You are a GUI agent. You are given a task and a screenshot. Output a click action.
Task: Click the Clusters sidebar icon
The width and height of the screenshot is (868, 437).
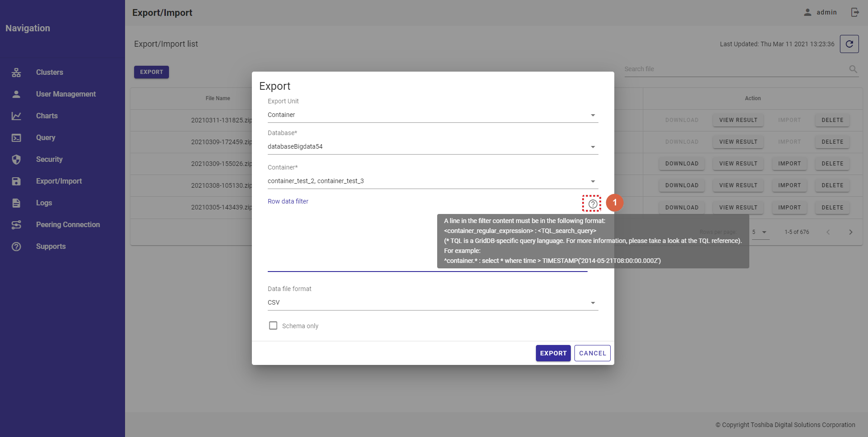(x=16, y=73)
